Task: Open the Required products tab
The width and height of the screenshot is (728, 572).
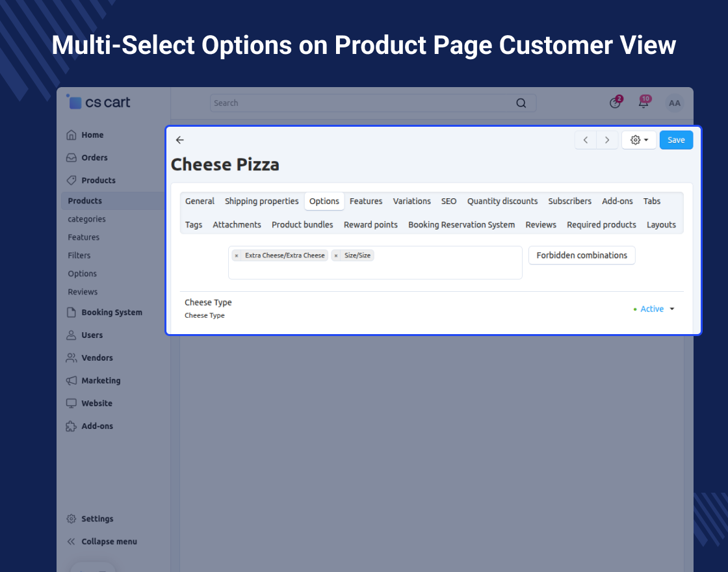Action: [x=601, y=225]
